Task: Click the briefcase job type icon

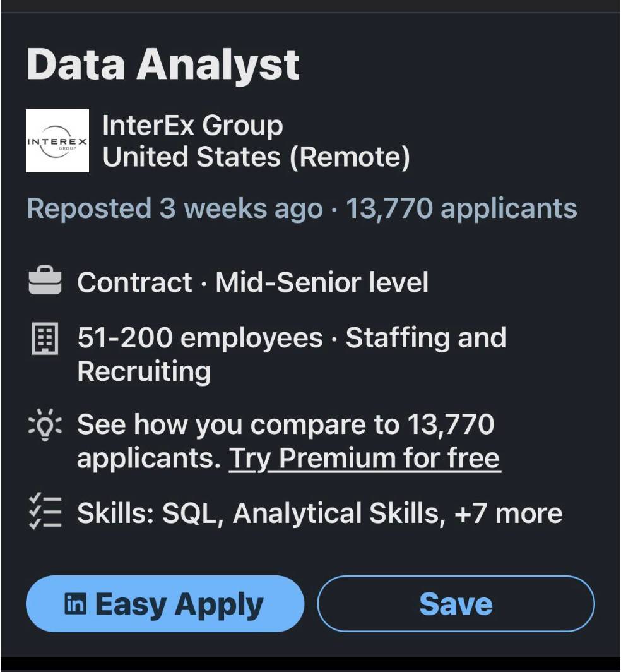Action: tap(45, 280)
